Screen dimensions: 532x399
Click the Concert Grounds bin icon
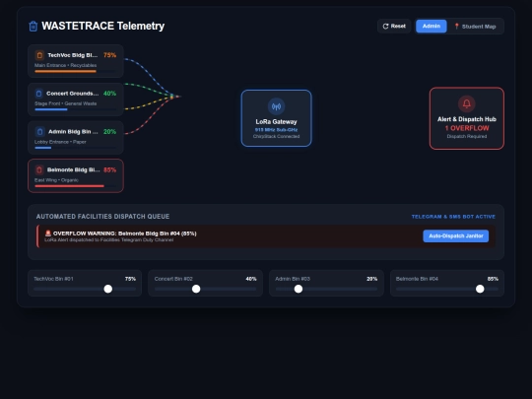pyautogui.click(x=39, y=94)
